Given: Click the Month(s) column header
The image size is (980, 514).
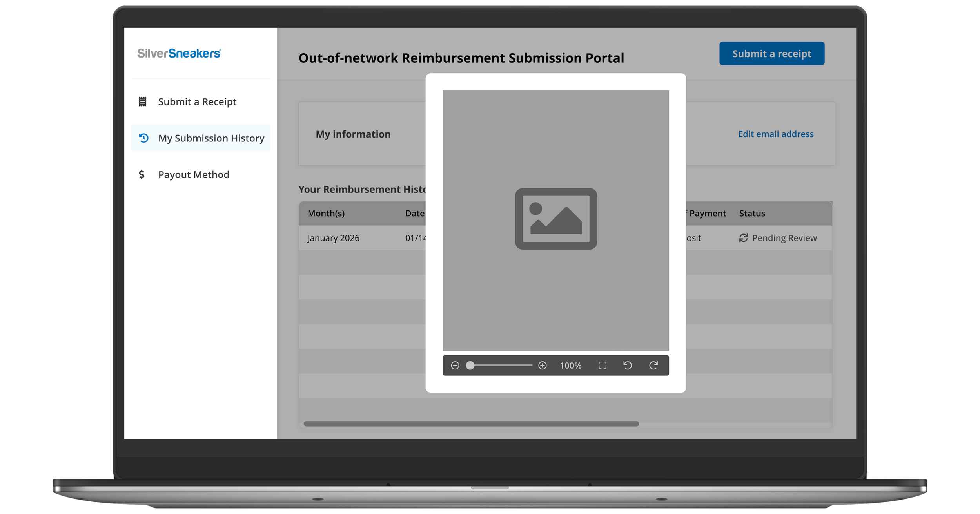Looking at the screenshot, I should coord(326,214).
